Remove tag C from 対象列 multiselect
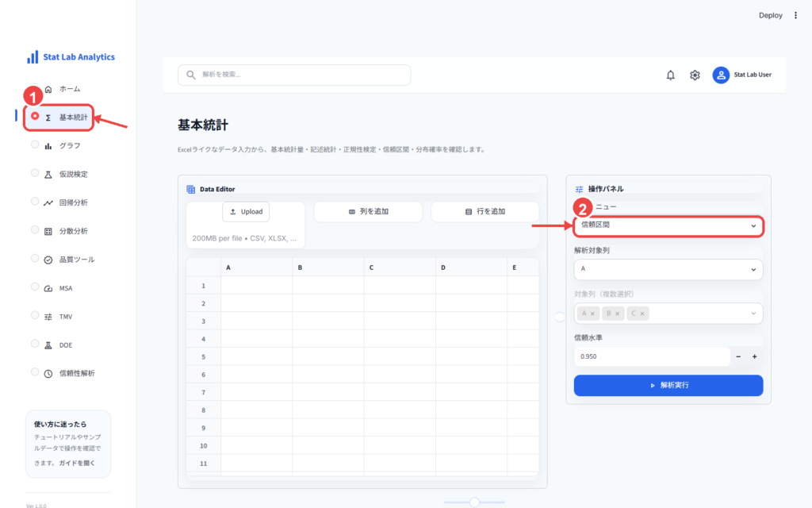Viewport: 812px width, 508px height. click(x=642, y=314)
